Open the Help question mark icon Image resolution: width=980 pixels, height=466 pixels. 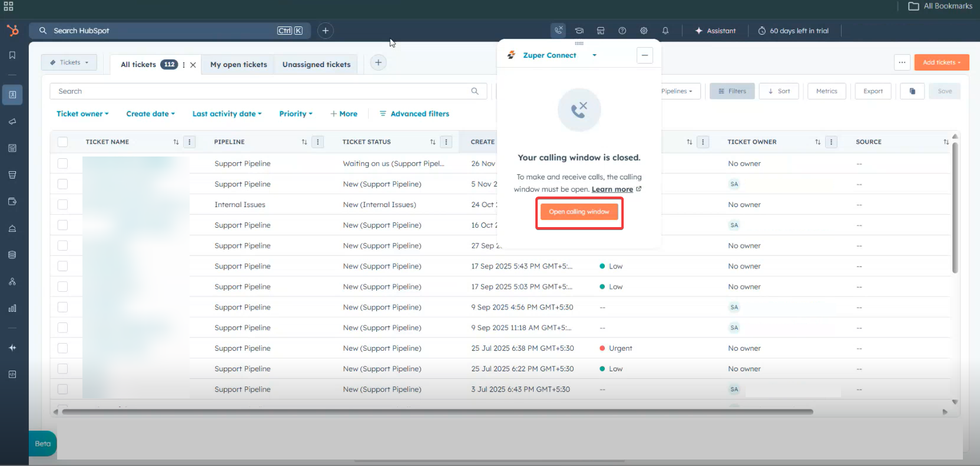(x=622, y=31)
